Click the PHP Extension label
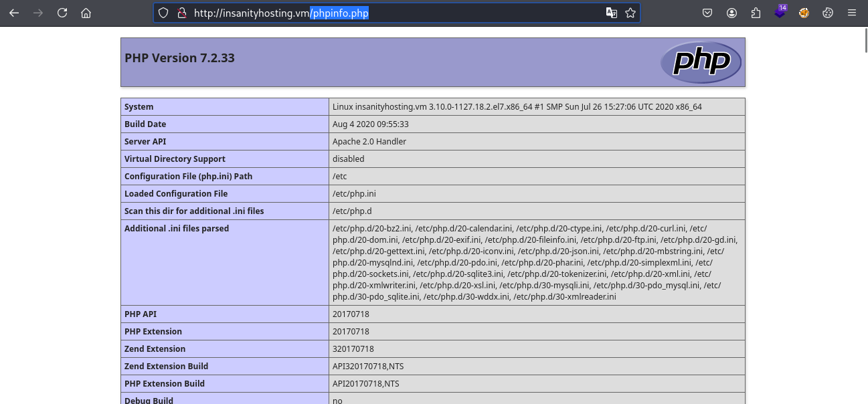 pyautogui.click(x=153, y=332)
